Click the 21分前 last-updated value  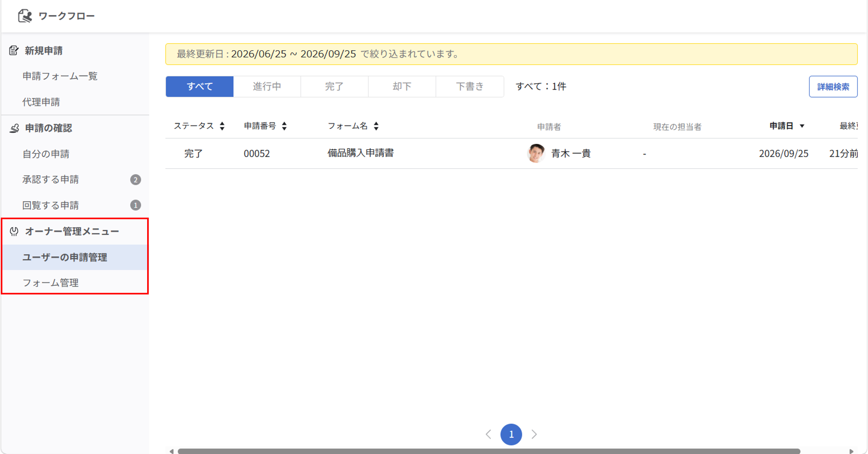point(843,154)
